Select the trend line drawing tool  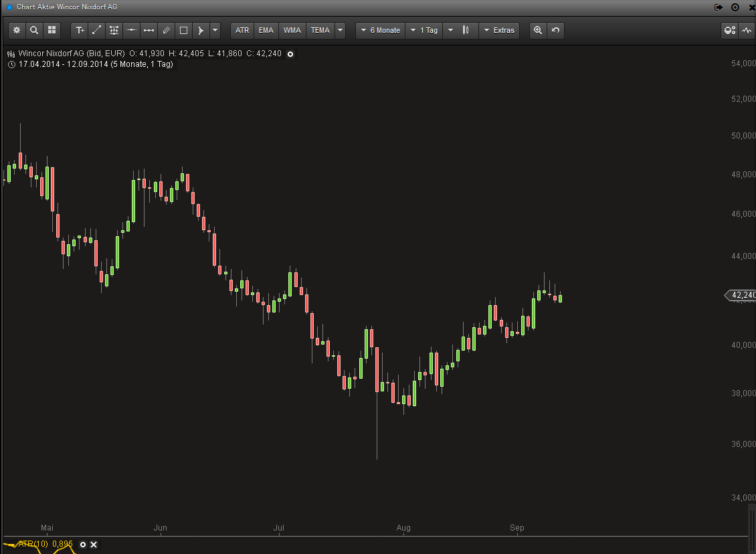97,30
